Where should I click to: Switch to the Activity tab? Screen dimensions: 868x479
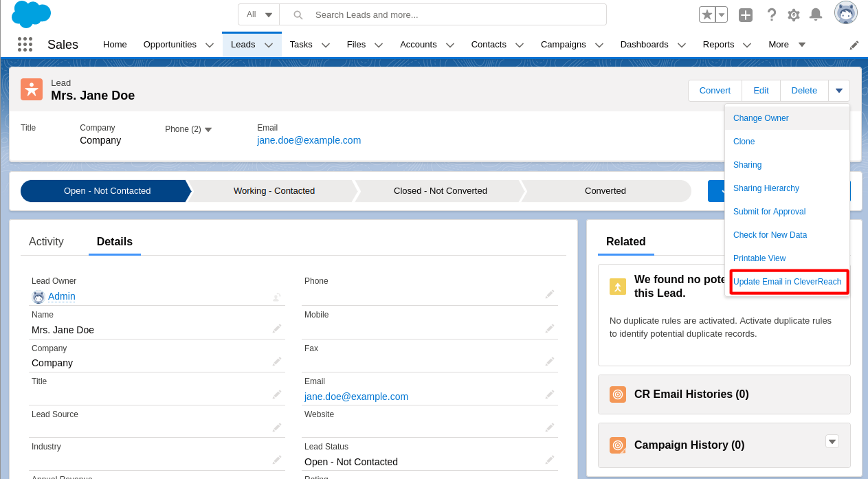tap(46, 242)
